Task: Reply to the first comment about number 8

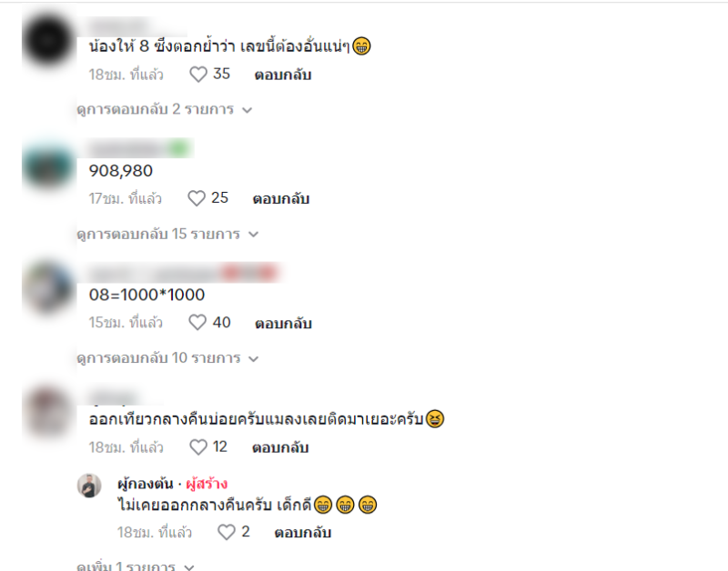Action: pyautogui.click(x=283, y=75)
